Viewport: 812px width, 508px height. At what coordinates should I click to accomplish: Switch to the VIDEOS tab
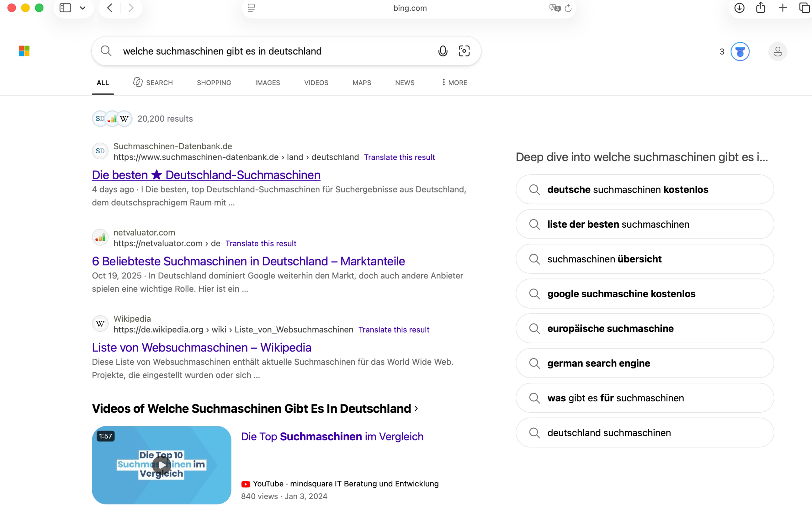[316, 83]
